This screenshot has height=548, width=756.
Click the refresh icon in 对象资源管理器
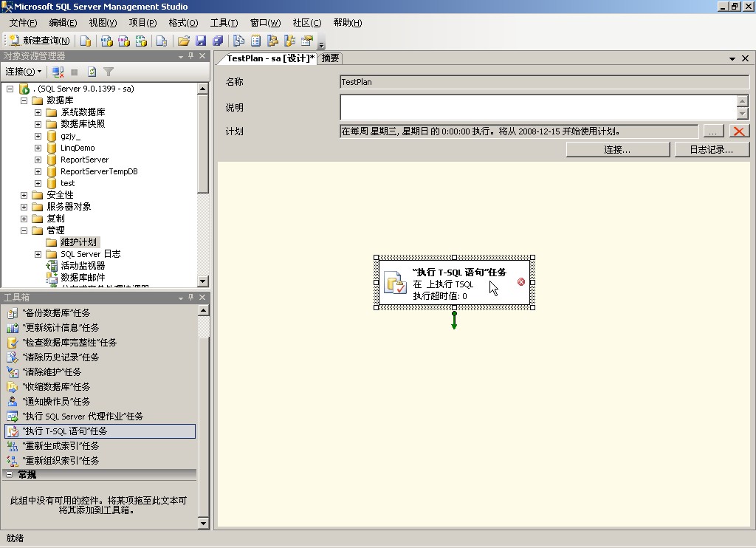[x=92, y=72]
